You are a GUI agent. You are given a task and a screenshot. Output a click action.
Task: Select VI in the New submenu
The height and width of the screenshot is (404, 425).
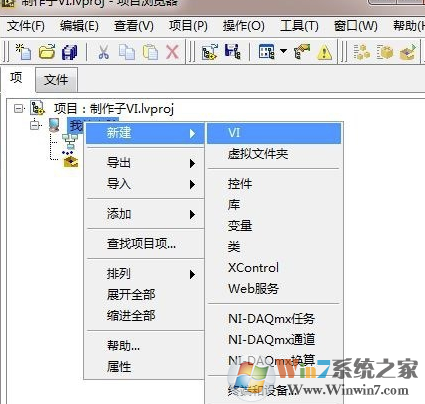pyautogui.click(x=274, y=133)
